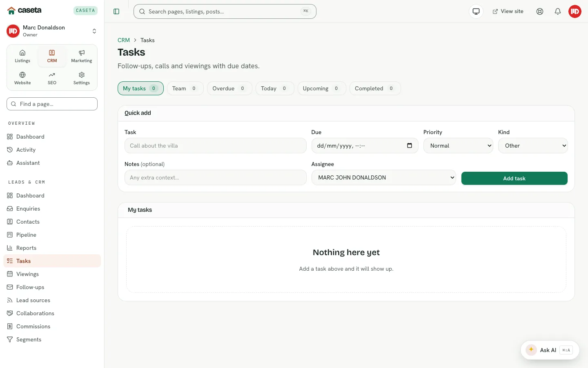Open Segments in the sidebar
This screenshot has height=368, width=588.
click(52, 339)
